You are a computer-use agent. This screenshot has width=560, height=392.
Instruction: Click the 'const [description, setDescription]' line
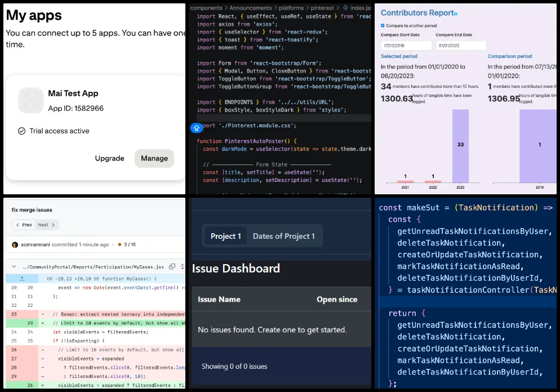pyautogui.click(x=282, y=180)
